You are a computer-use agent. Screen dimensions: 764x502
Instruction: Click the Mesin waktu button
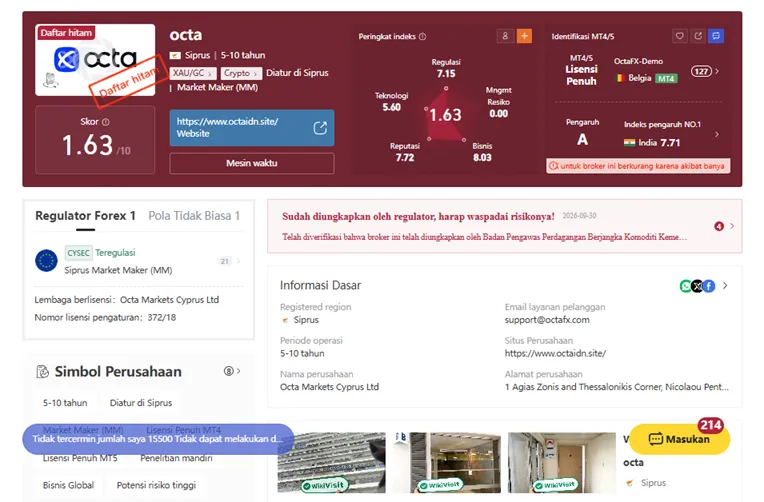click(251, 163)
